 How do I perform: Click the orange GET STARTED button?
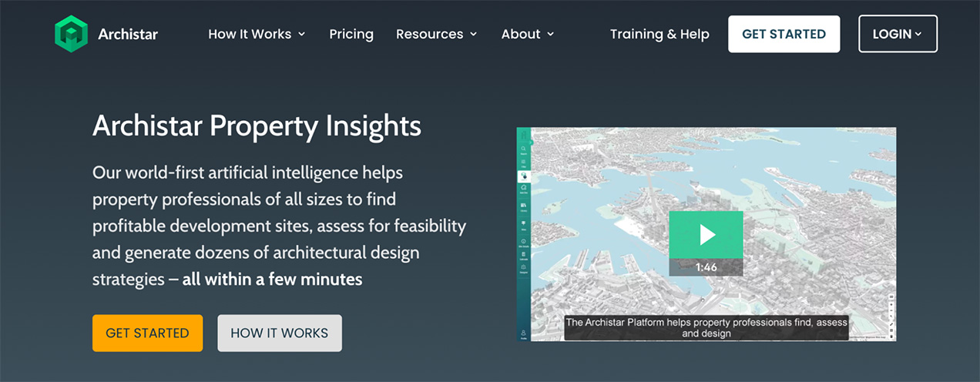point(147,333)
